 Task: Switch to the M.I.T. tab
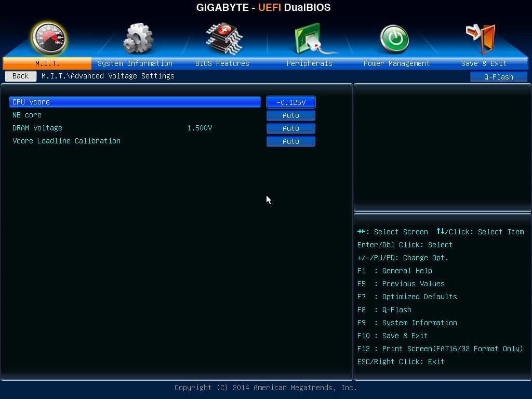[47, 63]
